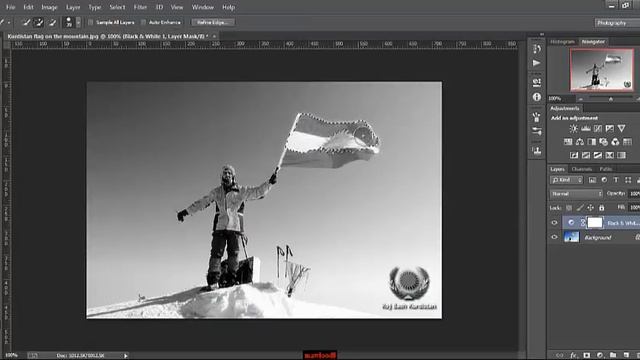Add a Posterize adjustment
640x360 pixels.
coord(586,156)
